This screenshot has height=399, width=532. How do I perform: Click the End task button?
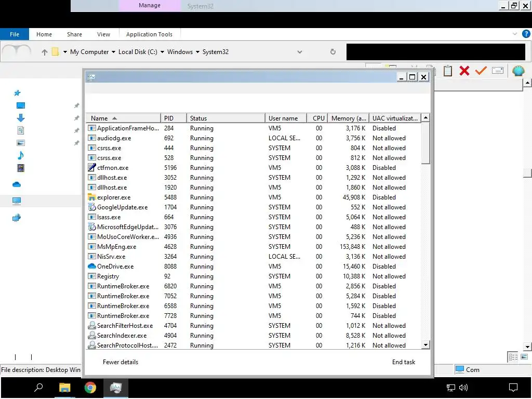coord(403,362)
